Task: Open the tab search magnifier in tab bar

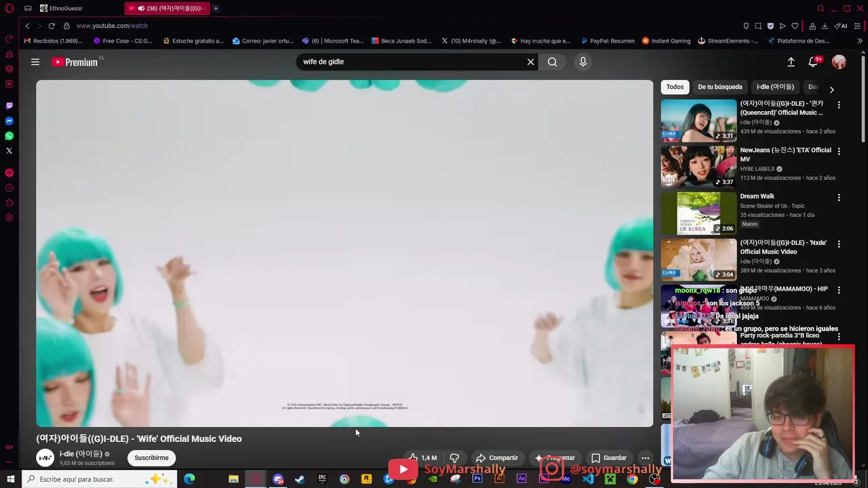Action: 821,8
